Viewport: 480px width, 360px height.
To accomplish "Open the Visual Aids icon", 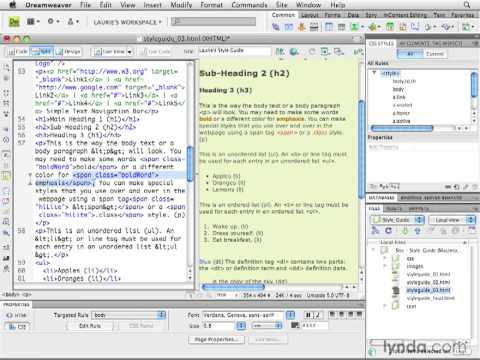I will coord(339,52).
